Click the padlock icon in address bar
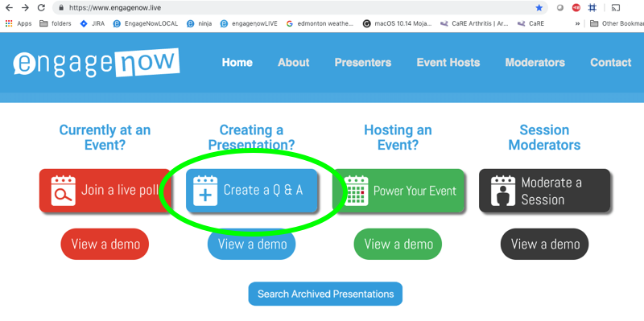The width and height of the screenshot is (644, 321). (x=62, y=8)
